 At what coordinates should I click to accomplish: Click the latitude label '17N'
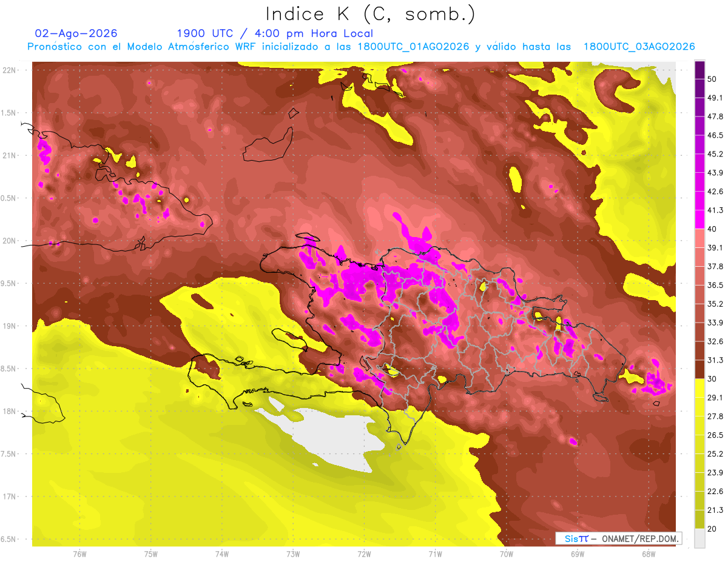10,497
